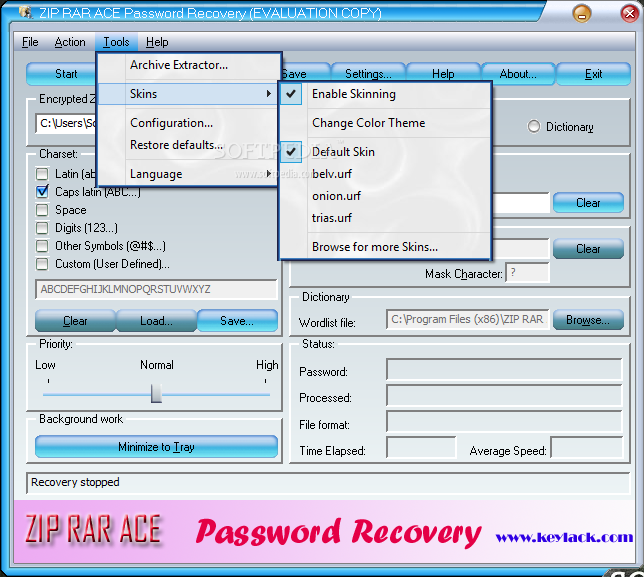Click the Time Elapsed field
644x577 pixels.
(421, 448)
